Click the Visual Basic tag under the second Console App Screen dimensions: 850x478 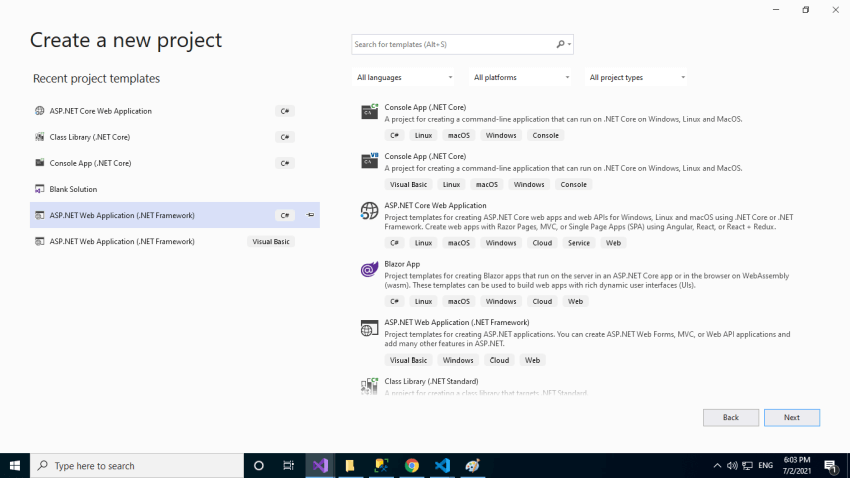408,184
